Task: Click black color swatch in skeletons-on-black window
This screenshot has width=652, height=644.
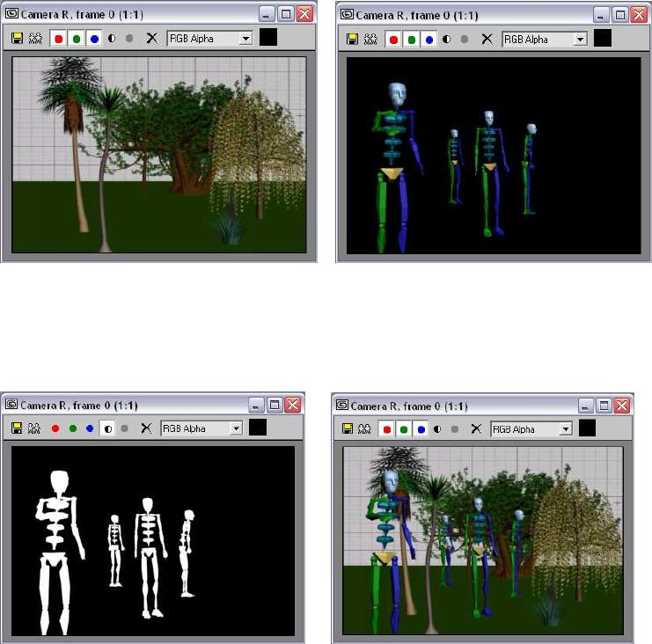Action: [603, 38]
